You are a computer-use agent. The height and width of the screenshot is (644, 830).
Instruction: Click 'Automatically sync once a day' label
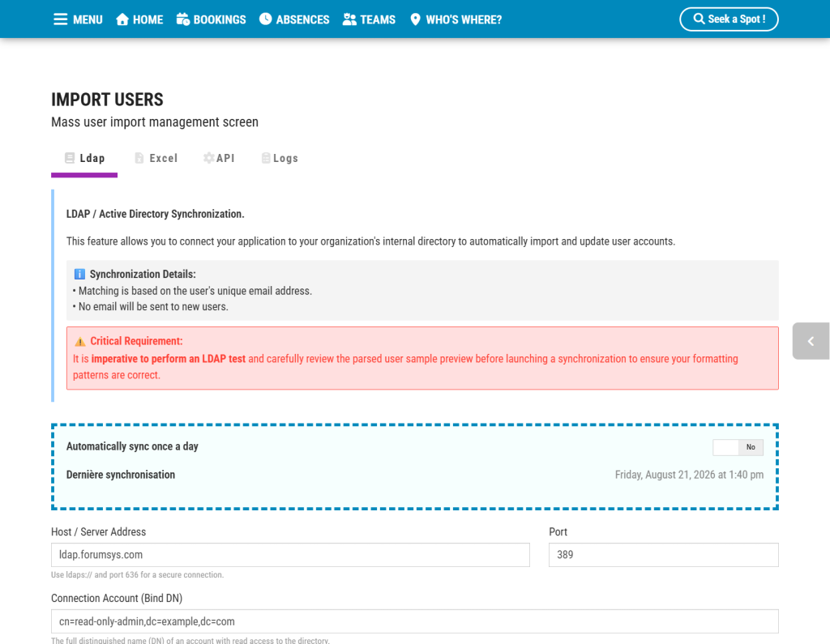pos(132,446)
